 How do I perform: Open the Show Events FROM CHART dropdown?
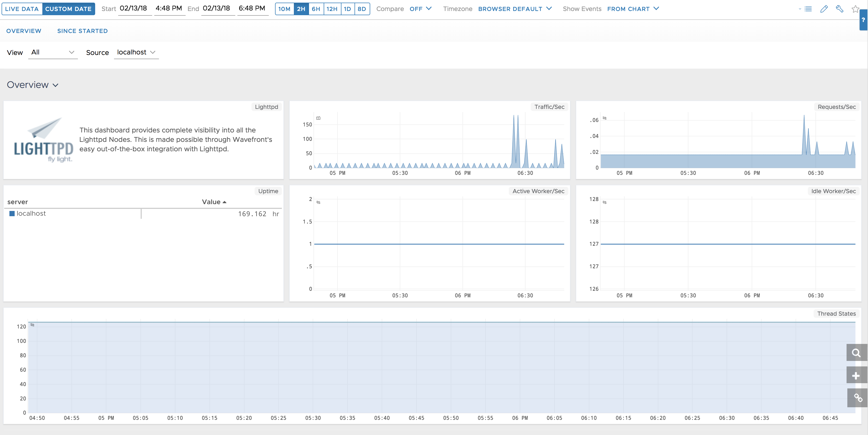click(633, 9)
